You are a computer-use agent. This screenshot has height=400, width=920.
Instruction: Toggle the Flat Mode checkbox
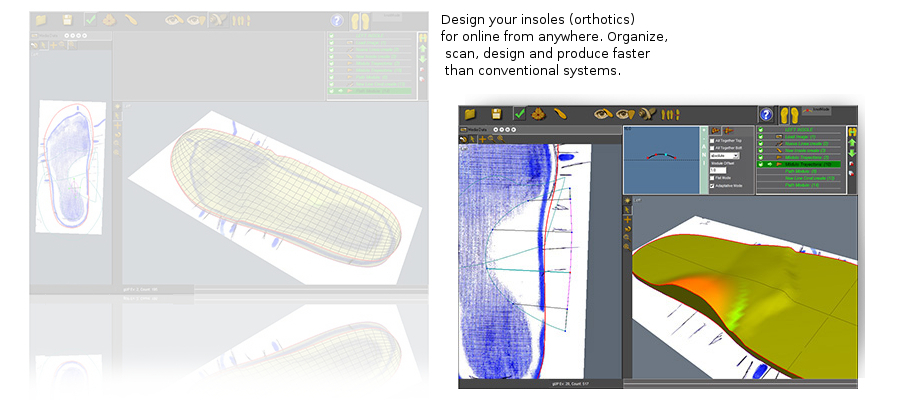coord(712,178)
